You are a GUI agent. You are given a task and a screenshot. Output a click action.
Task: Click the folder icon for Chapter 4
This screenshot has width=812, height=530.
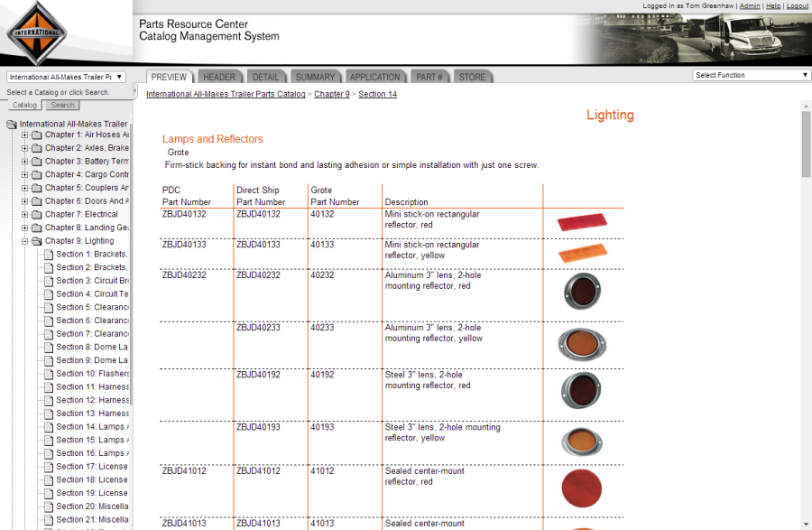[37, 175]
